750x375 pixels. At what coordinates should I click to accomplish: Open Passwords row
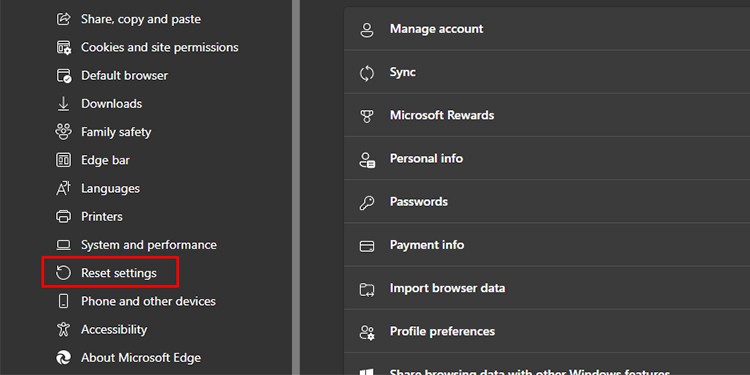click(547, 201)
